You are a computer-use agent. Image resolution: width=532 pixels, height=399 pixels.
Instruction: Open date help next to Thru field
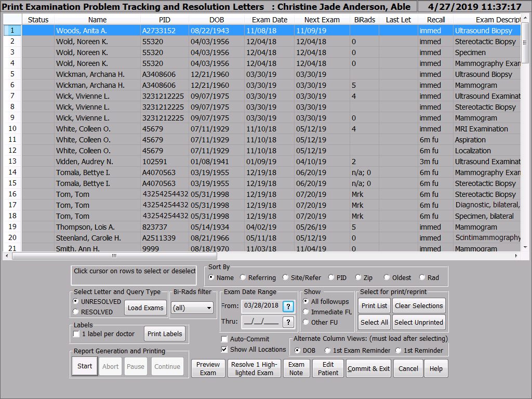pyautogui.click(x=288, y=322)
